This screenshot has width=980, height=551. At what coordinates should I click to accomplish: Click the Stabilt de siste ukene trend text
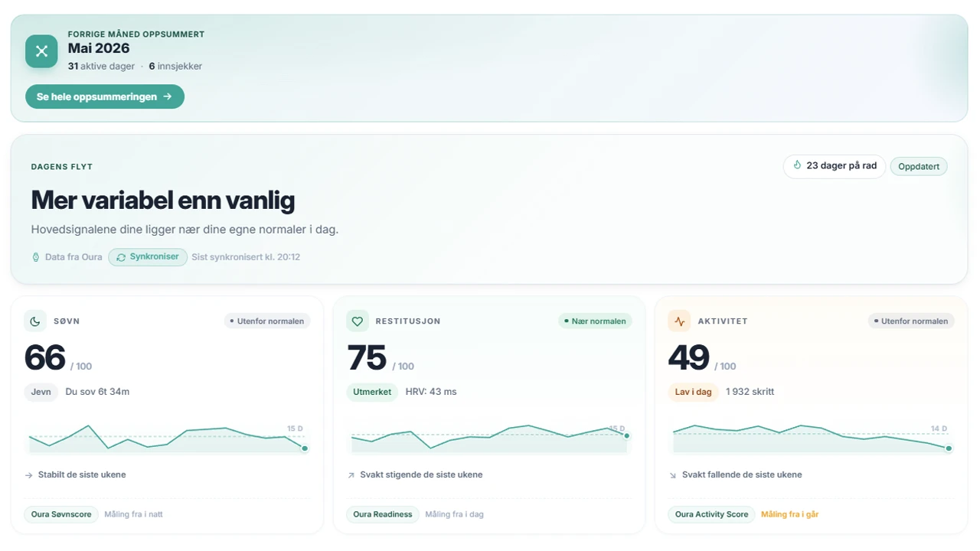[82, 475]
